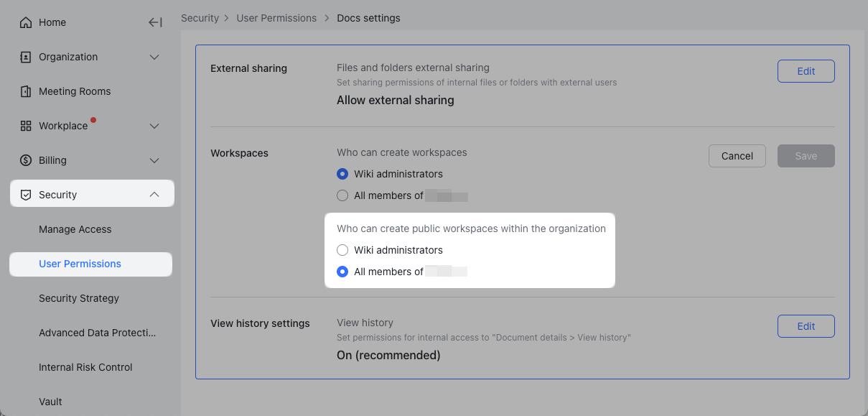The width and height of the screenshot is (868, 416).
Task: Click the Meeting Rooms door icon
Action: 26,91
